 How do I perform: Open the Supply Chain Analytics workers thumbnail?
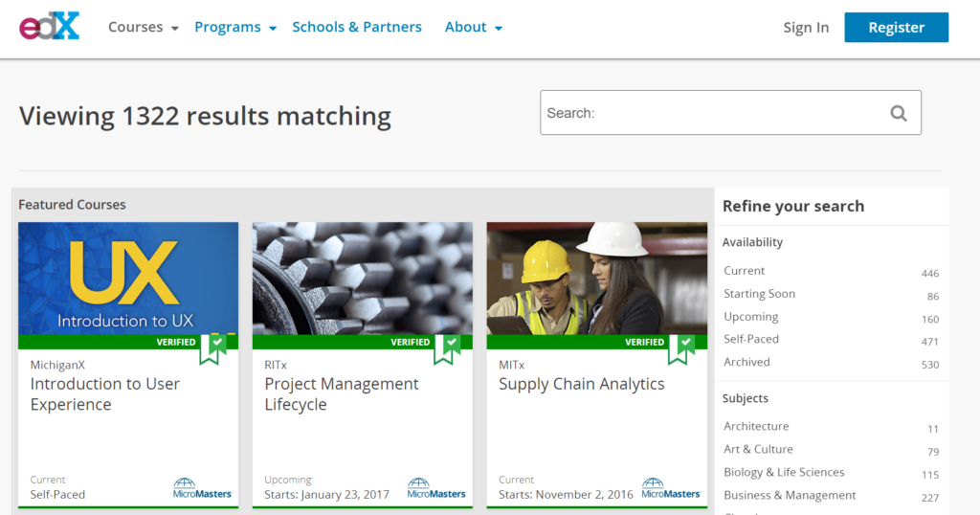tap(597, 279)
